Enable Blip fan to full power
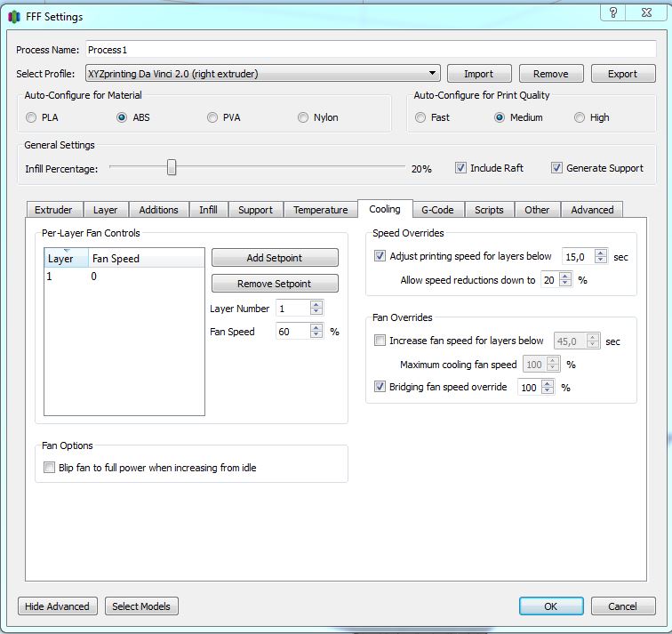 (x=50, y=468)
